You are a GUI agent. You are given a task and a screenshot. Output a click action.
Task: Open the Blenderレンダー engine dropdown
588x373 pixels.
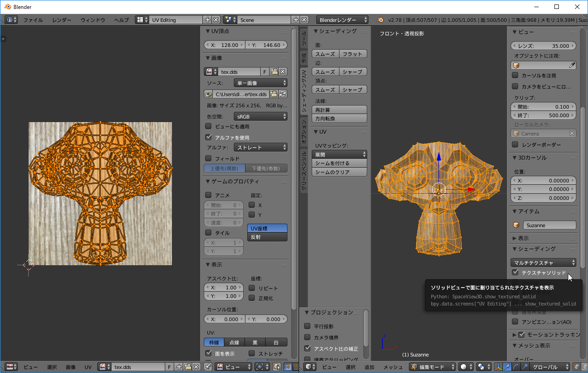(x=343, y=20)
